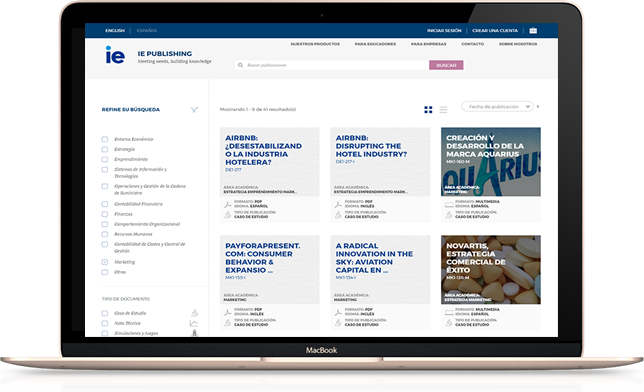
Task: Check the Estrategia filter
Action: 105,149
